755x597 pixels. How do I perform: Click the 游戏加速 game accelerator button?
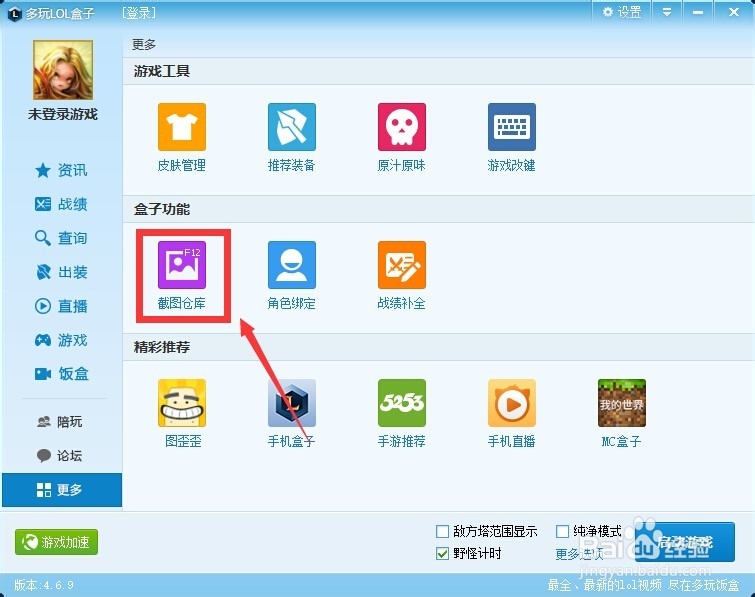pyautogui.click(x=56, y=542)
